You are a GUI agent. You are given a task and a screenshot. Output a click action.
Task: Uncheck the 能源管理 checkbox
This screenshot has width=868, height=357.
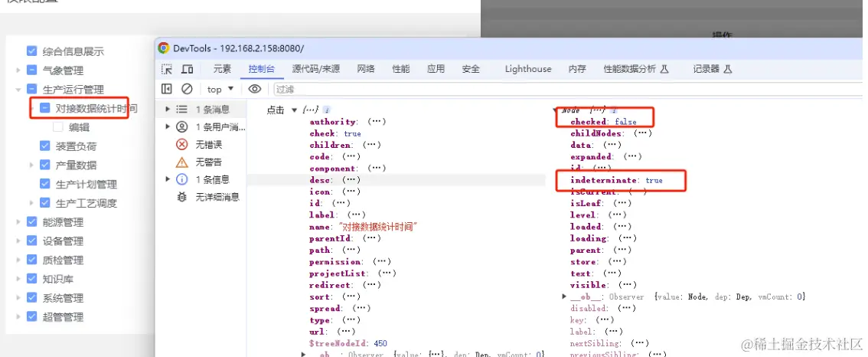(31, 221)
